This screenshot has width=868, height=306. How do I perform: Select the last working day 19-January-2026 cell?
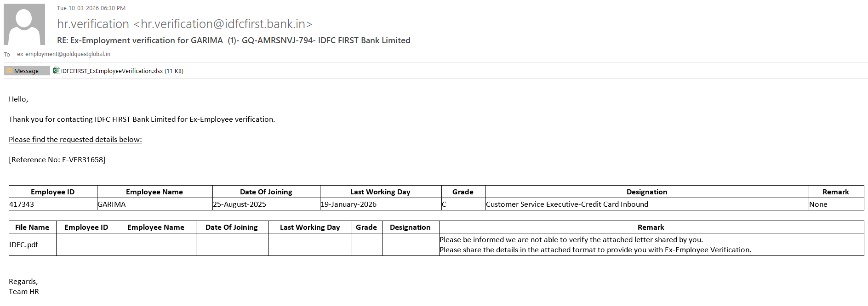click(348, 204)
